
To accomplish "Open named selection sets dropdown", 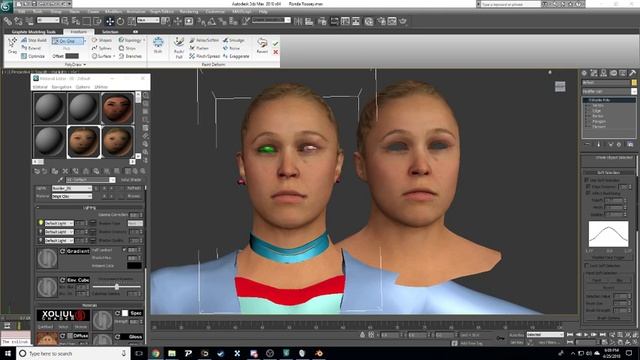I will coord(271,20).
